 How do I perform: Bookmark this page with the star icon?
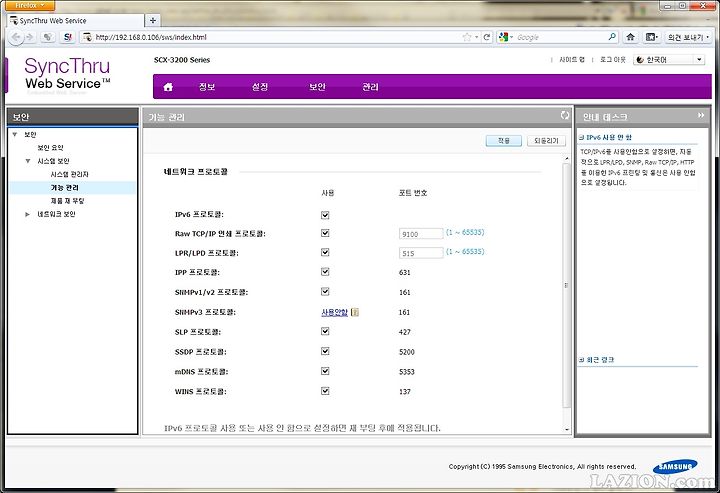(x=467, y=37)
